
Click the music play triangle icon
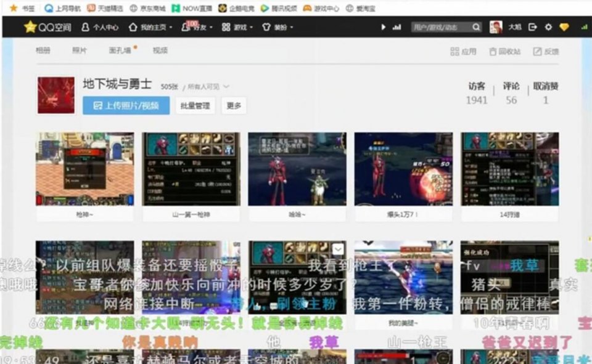(x=383, y=27)
